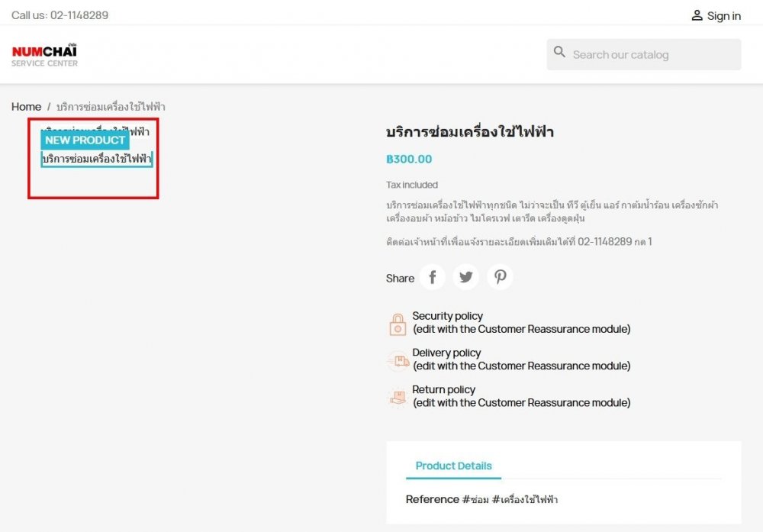Click the Reference hashtag text line
Screen dimensions: 763x532
[x=481, y=499]
